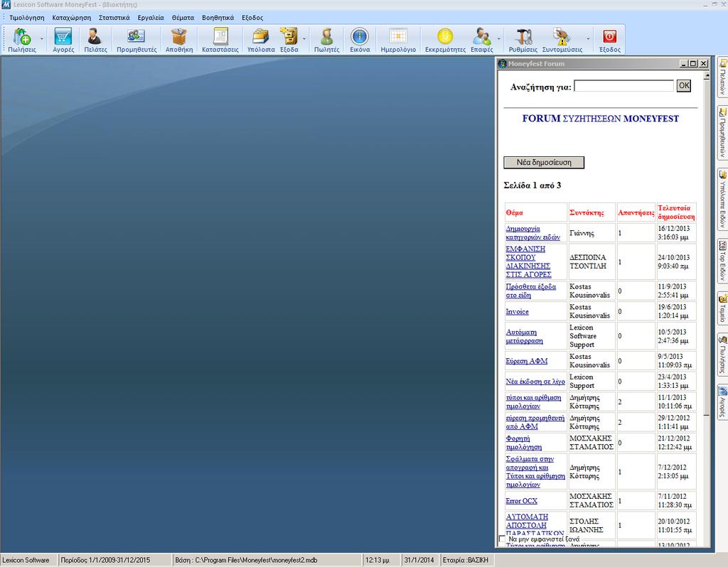Open the Στατιστικά menu
728x567 pixels.
114,18
